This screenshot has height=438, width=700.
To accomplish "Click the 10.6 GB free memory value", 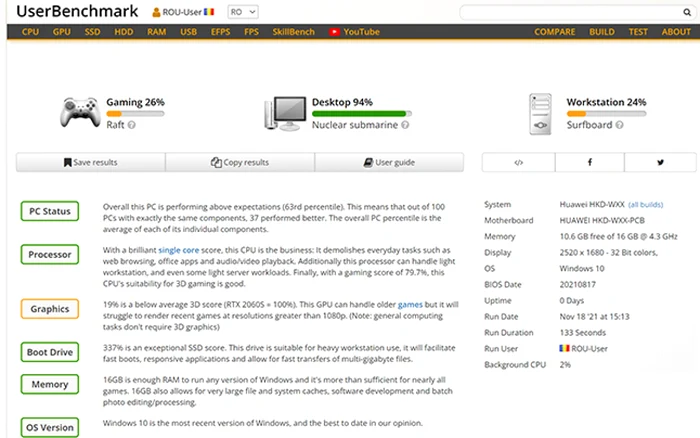I will point(618,237).
